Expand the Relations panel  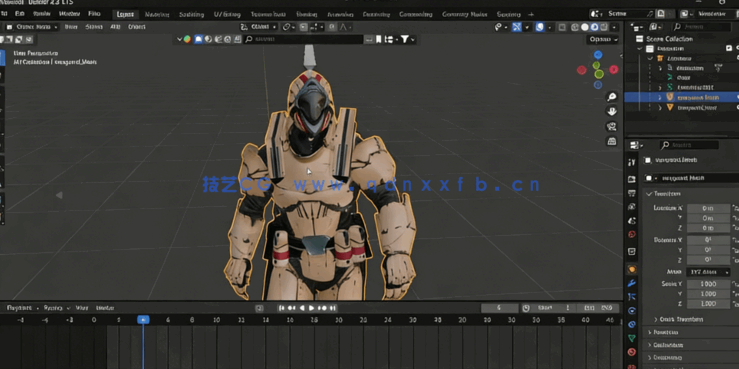pos(663,332)
